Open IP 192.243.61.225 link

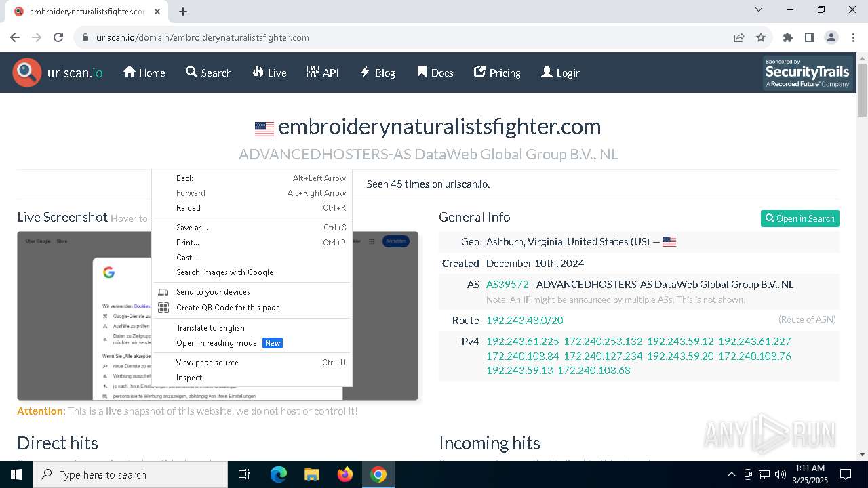pyautogui.click(x=523, y=341)
